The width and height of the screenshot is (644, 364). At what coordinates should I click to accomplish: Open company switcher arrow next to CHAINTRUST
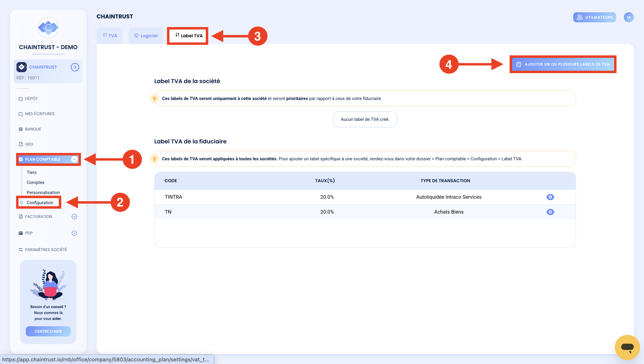[75, 67]
